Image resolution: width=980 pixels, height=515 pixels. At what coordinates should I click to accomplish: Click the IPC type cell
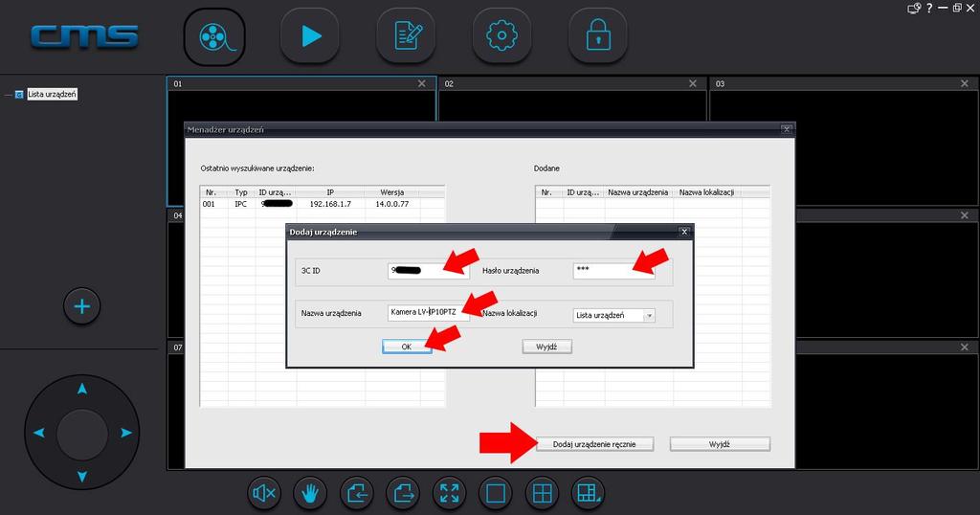tap(241, 205)
